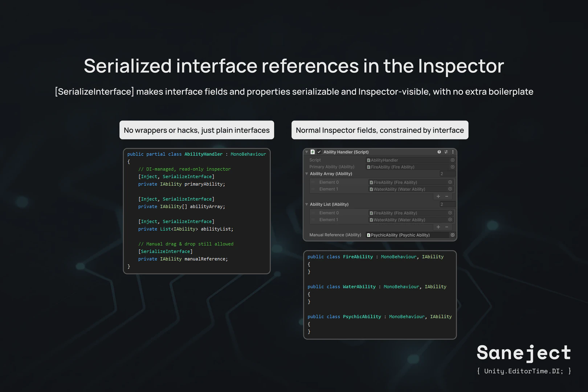Screen dimensions: 588x392
Task: Open the object picker for the Script field
Action: click(x=452, y=160)
